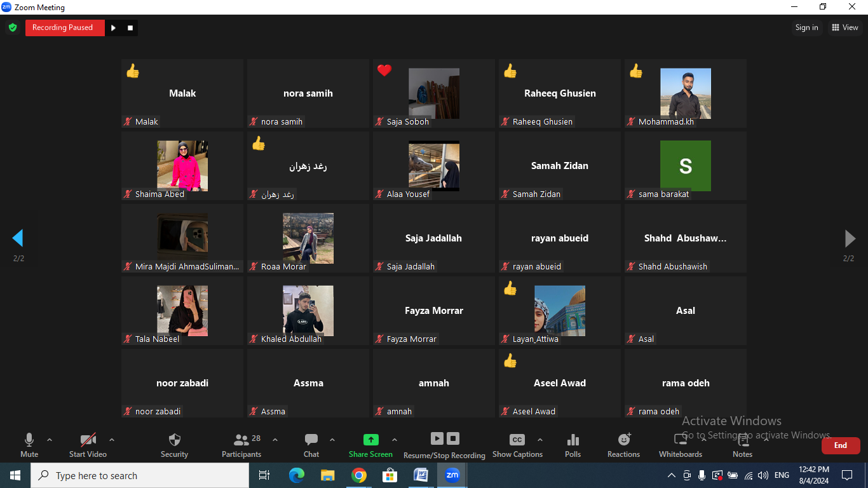The width and height of the screenshot is (868, 488).
Task: Click muted mic icon beside rama odeh label
Action: point(632,411)
